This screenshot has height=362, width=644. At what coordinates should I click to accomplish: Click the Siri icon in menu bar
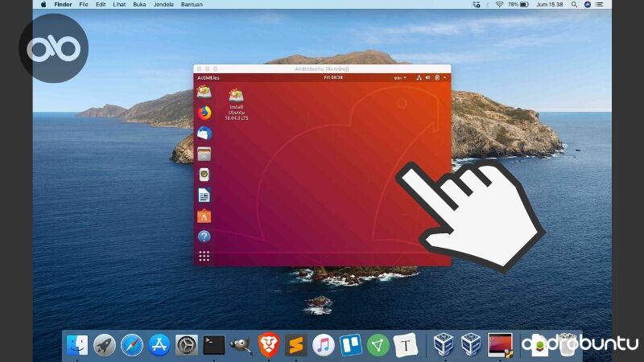click(588, 5)
